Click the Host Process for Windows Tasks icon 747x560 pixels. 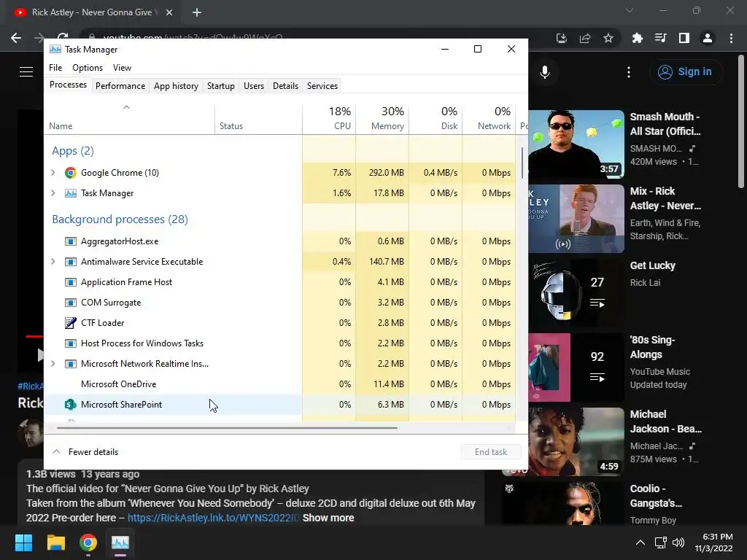pyautogui.click(x=71, y=343)
